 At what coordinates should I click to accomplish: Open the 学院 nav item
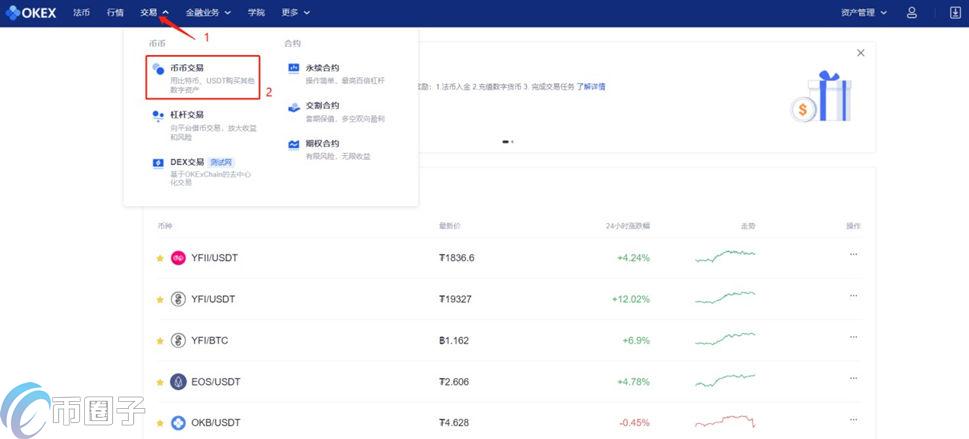256,12
